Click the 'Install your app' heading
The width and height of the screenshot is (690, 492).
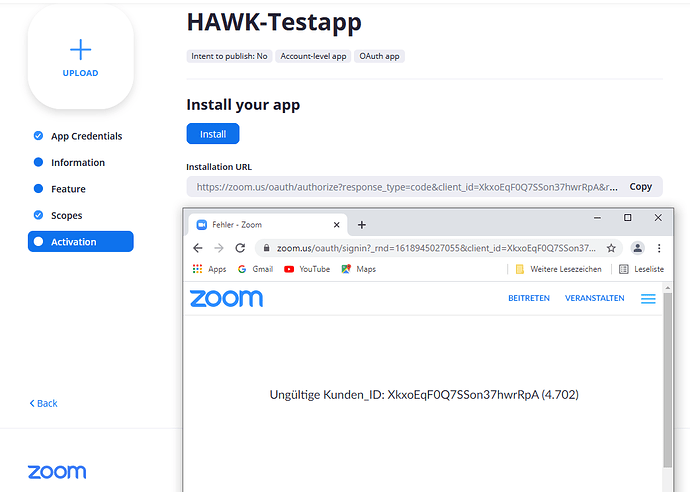tap(243, 105)
